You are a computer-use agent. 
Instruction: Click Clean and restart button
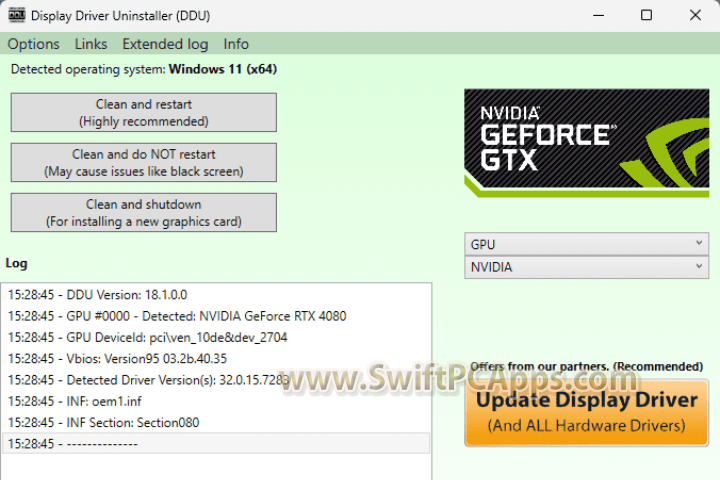pos(144,113)
